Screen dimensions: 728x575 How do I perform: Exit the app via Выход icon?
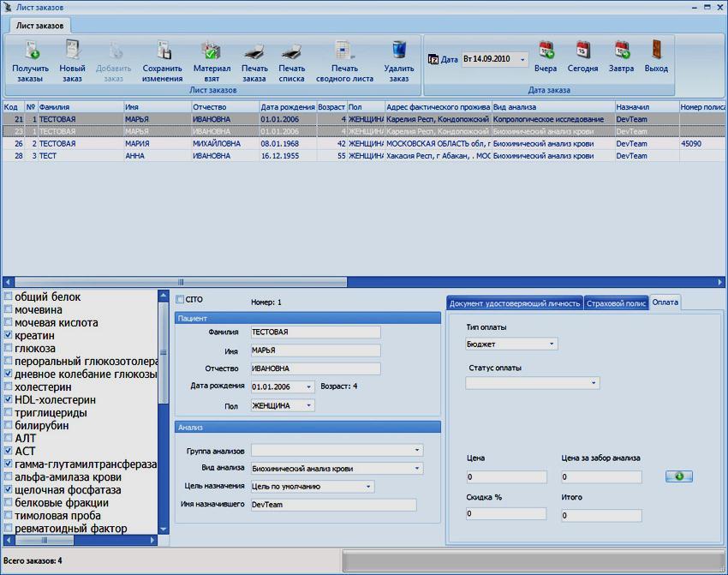click(656, 51)
